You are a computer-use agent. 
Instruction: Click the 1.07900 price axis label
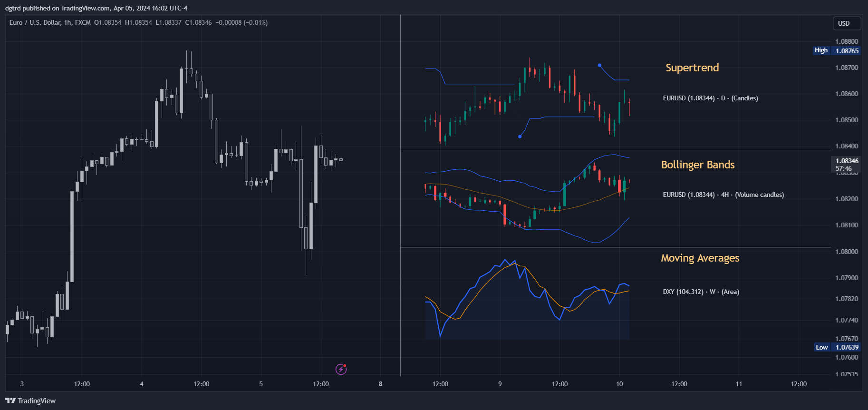point(847,278)
